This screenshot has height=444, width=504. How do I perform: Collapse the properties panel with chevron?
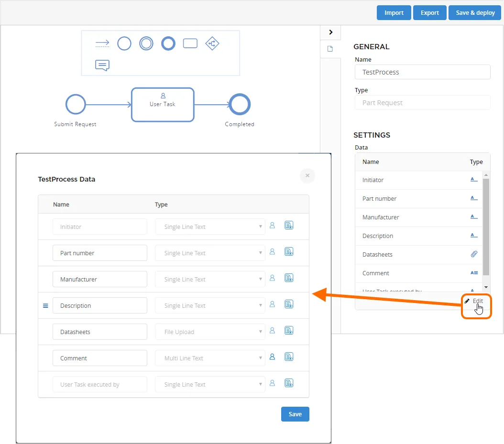330,32
